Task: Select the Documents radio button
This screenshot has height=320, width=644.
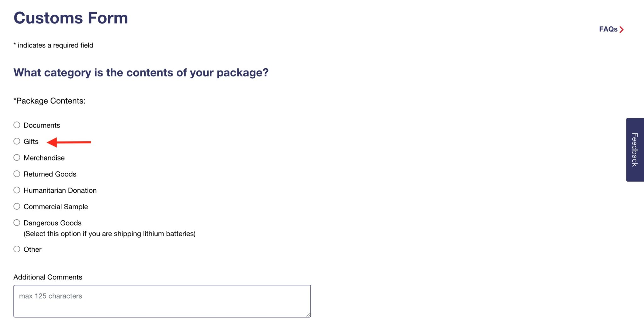Action: [17, 125]
